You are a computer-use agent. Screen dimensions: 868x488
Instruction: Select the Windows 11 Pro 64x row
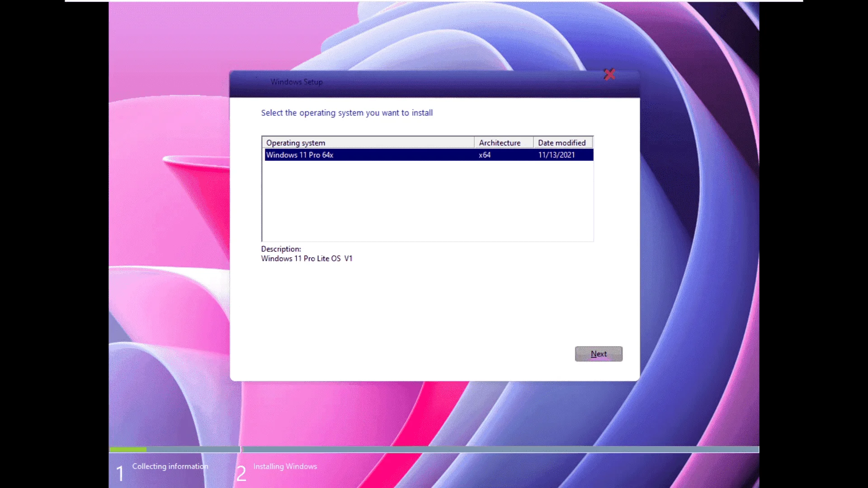point(429,155)
